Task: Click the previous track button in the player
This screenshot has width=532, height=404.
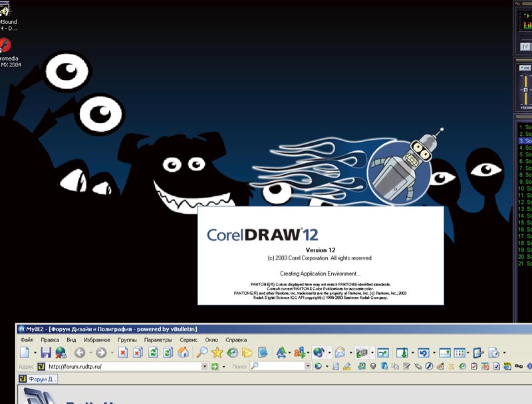Action: pyautogui.click(x=525, y=47)
